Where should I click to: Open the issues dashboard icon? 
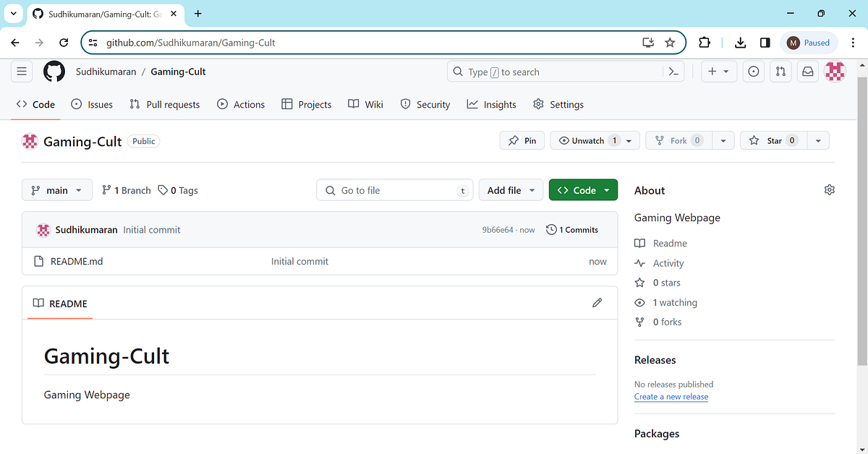[x=753, y=71]
